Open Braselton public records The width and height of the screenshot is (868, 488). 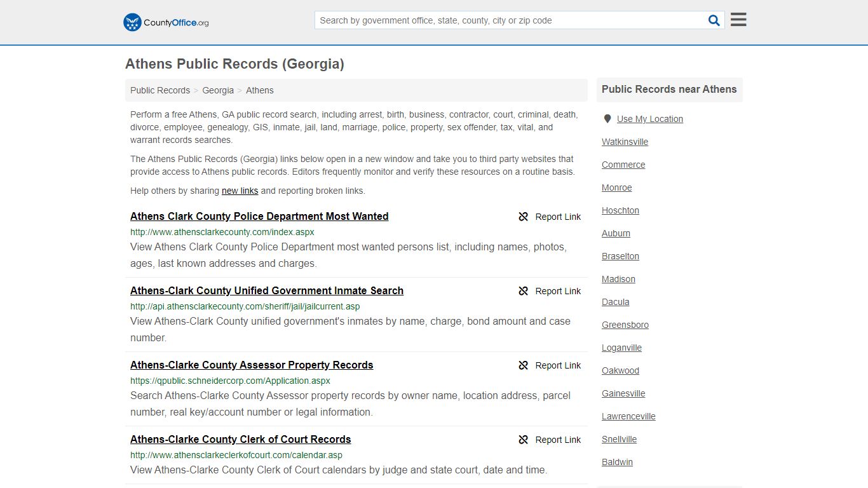point(620,256)
